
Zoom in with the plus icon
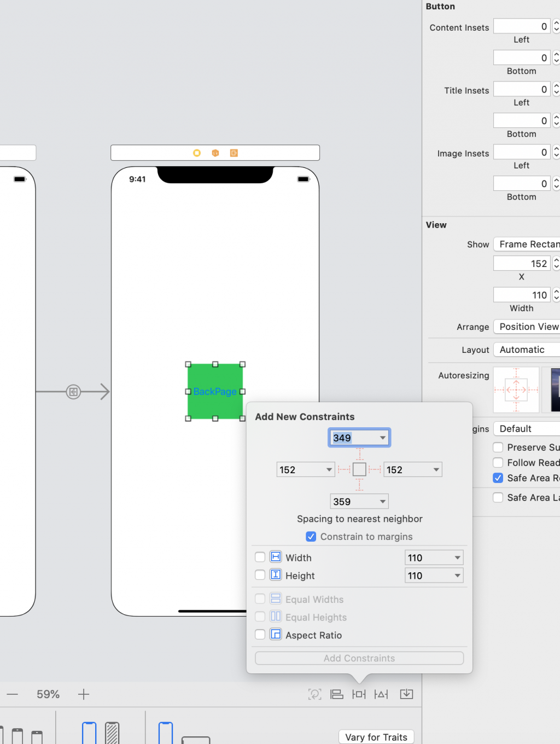(84, 694)
